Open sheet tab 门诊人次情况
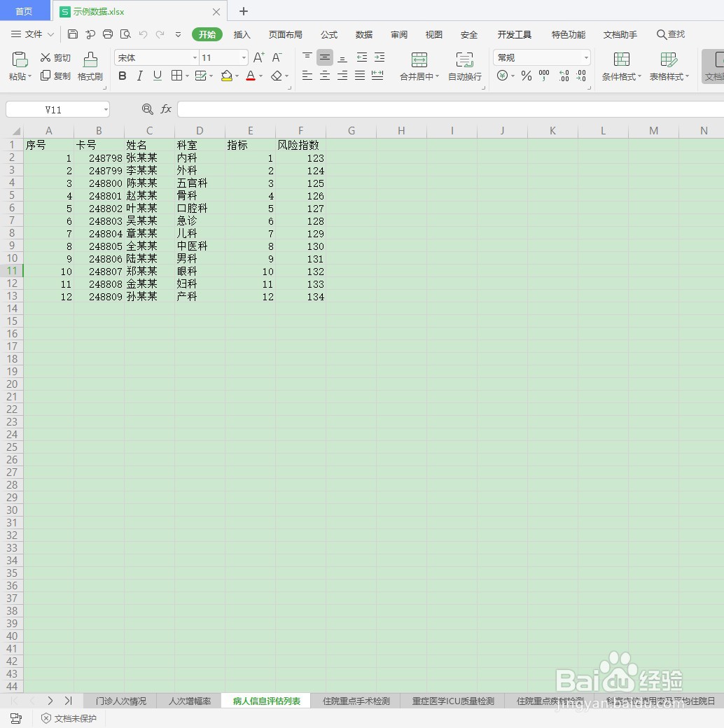724x728 pixels. (x=120, y=701)
